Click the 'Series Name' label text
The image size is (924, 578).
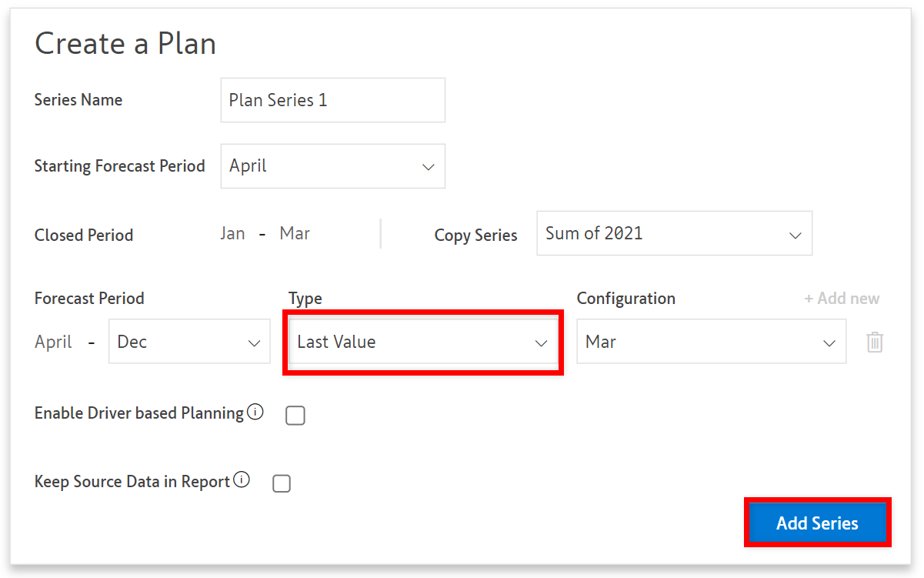pyautogui.click(x=78, y=100)
